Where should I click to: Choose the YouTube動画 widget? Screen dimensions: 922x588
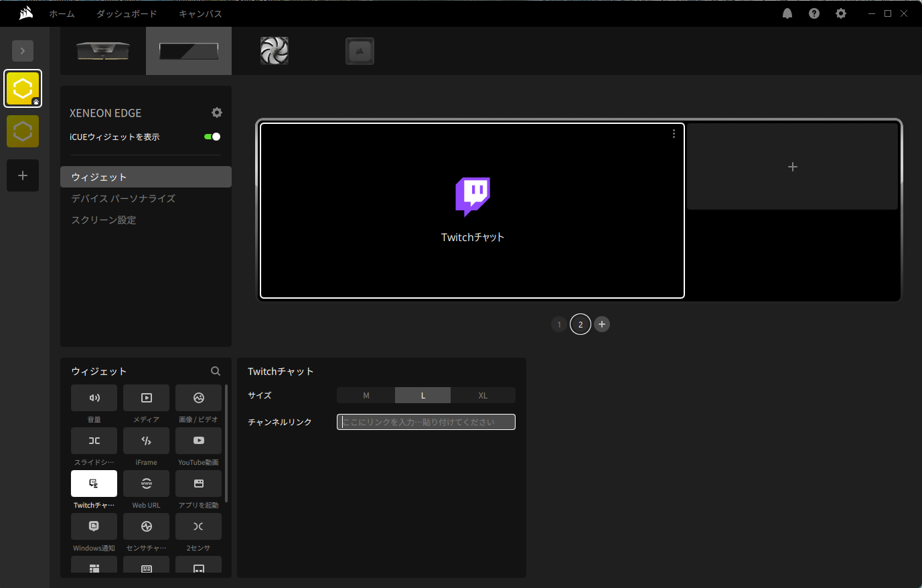198,441
